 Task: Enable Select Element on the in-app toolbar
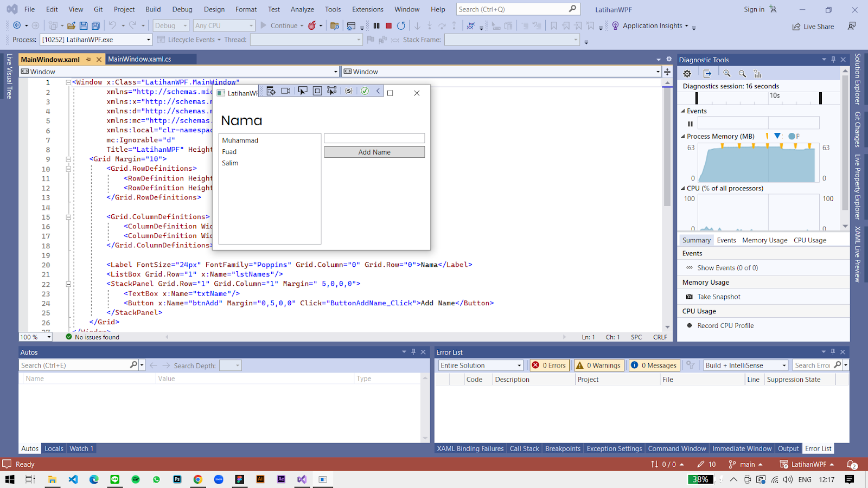click(x=303, y=91)
